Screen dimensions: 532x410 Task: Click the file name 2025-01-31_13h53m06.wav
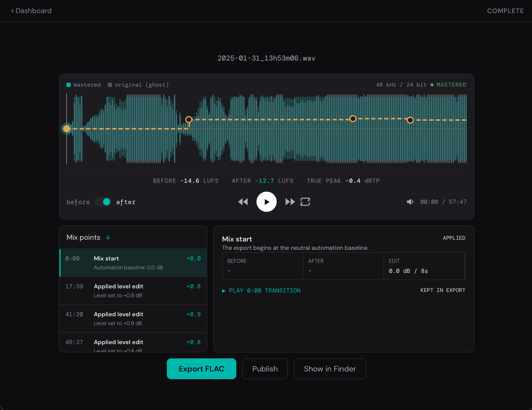(266, 58)
